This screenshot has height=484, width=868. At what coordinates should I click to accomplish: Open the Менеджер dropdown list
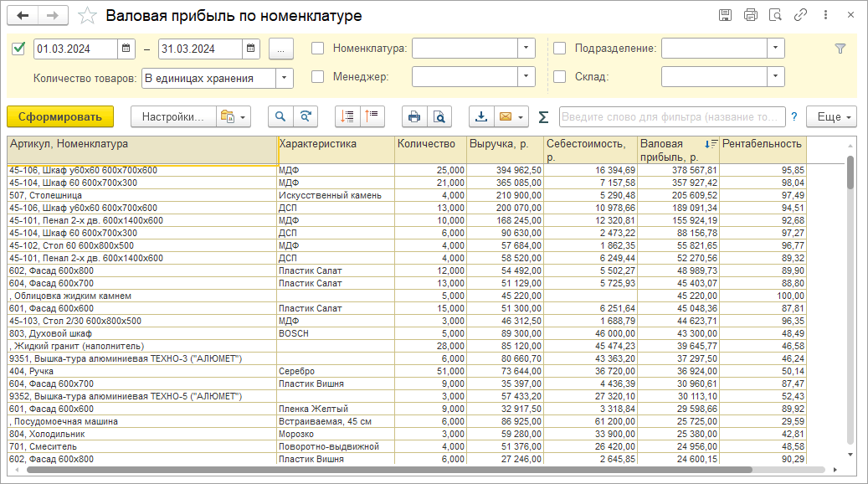(526, 77)
